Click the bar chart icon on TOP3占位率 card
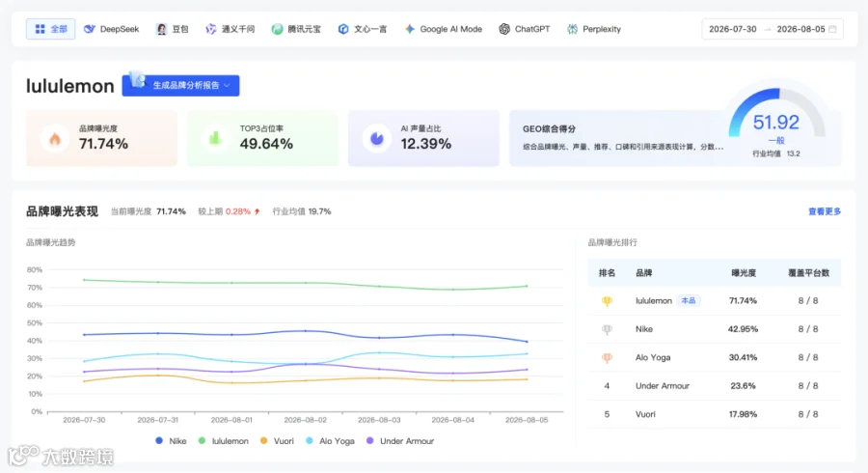Viewport: 868px width, 473px height. coord(215,138)
